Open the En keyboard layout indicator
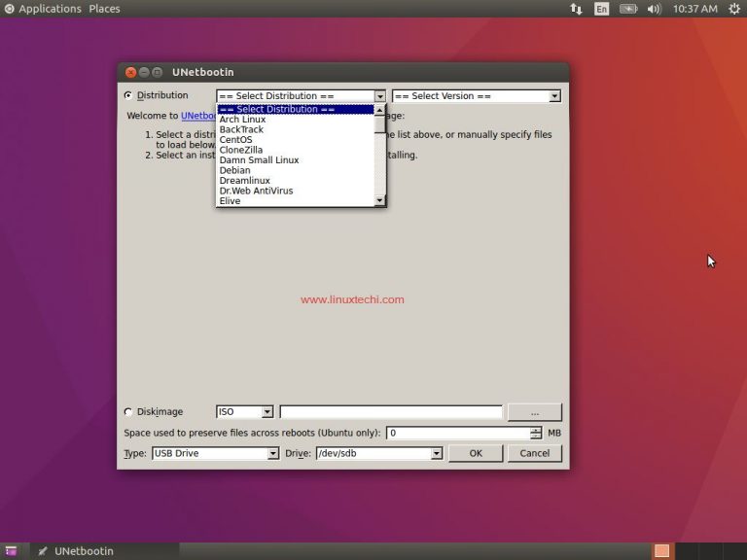 pos(602,9)
